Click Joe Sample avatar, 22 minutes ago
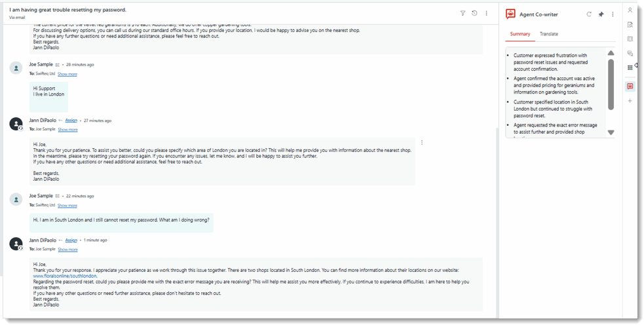Viewport: 644px width, 325px height. tap(16, 200)
